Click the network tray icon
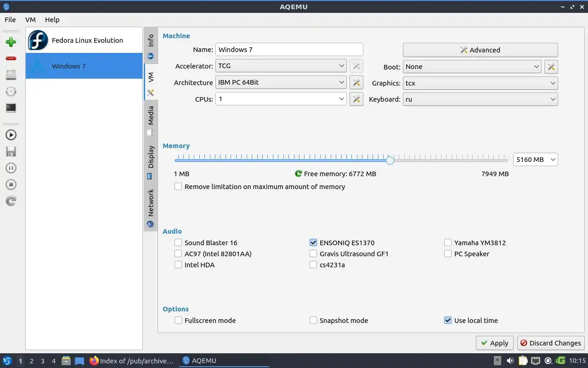 [x=536, y=361]
